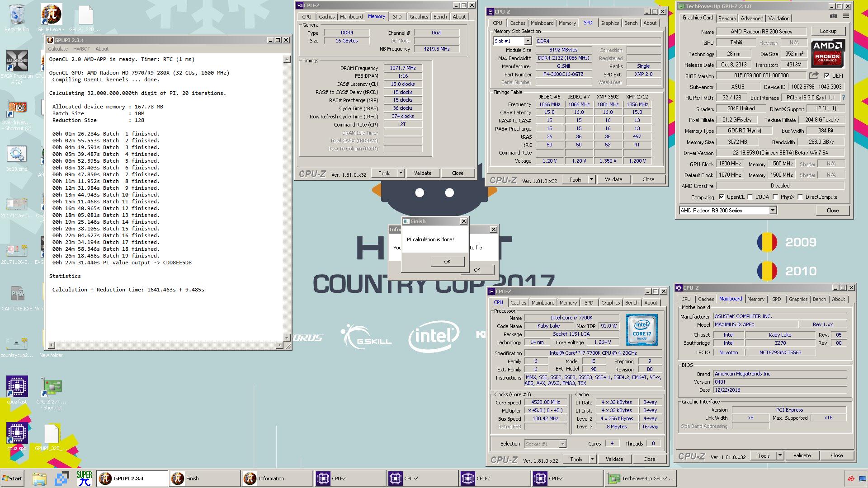Screen dimensions: 868x488
Task: Select the countrycup2 image file on desktop
Action: (17, 347)
